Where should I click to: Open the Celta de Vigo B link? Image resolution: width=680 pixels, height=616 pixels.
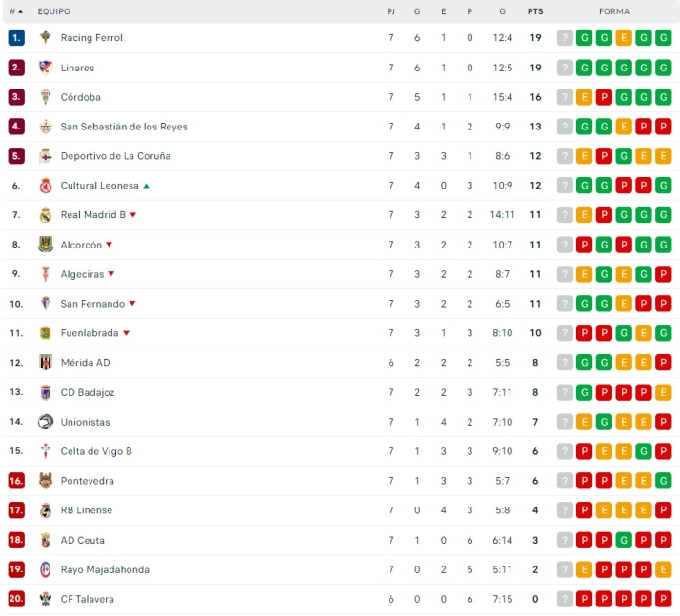tap(96, 451)
